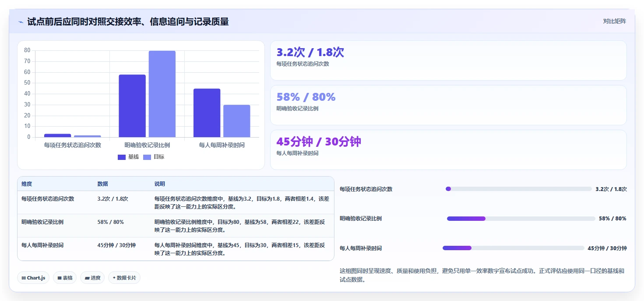
Task: Click the 基线 bar for 每项任务状态追问次数
Action: (x=57, y=135)
